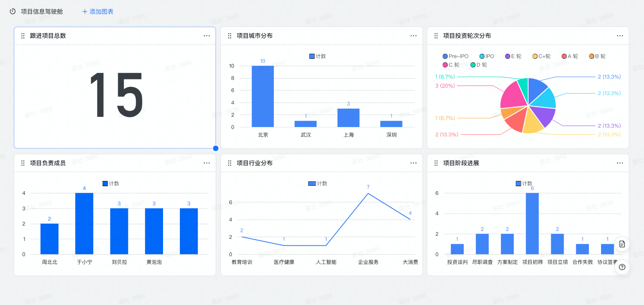Open the help question mark button

tap(622, 267)
